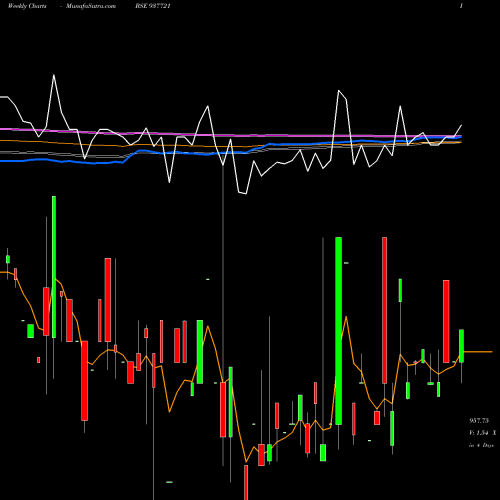The width and height of the screenshot is (500, 500).
Task: Click the 'Weekly Charts' title text
Action: pyautogui.click(x=27, y=6)
